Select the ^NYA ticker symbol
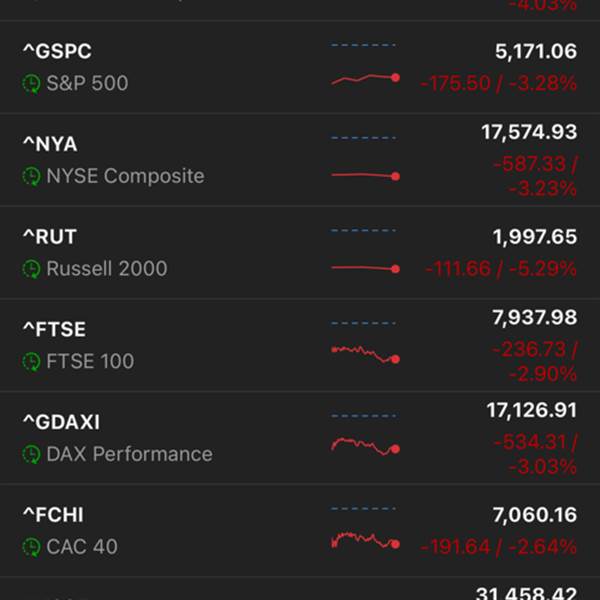Image resolution: width=600 pixels, height=600 pixels. click(x=50, y=144)
